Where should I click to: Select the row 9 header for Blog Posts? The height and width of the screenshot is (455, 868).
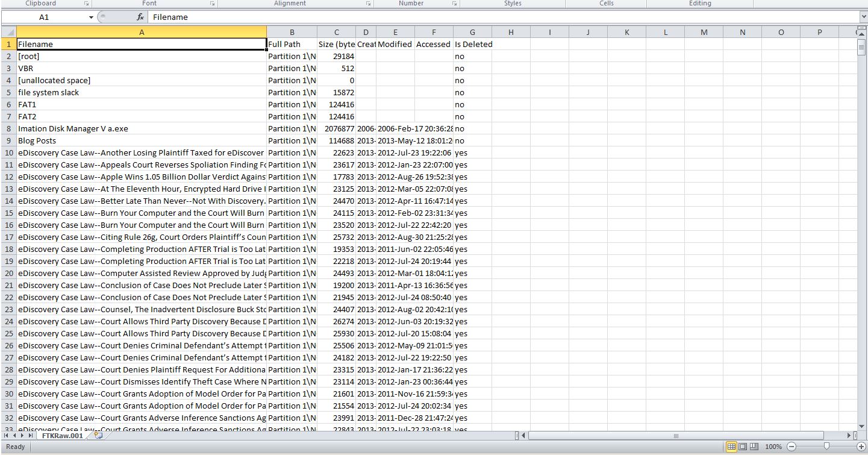(8, 140)
